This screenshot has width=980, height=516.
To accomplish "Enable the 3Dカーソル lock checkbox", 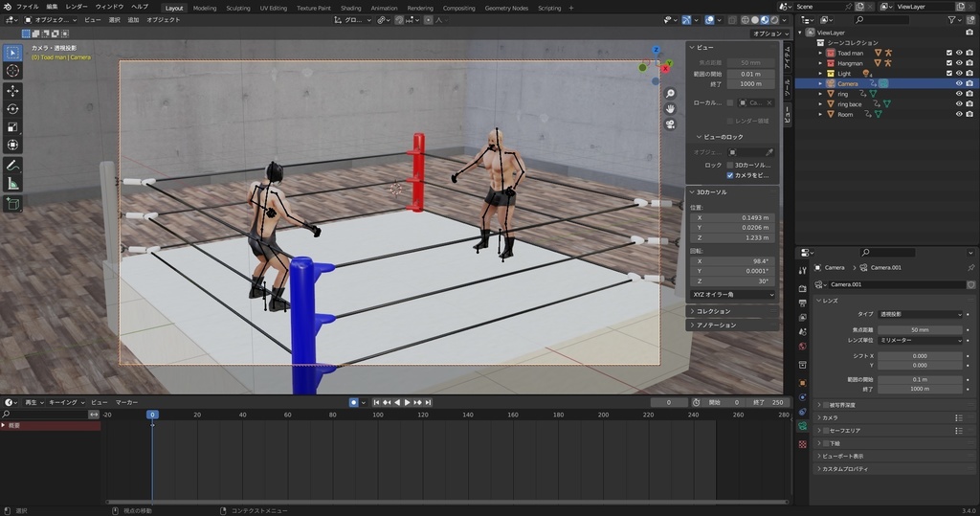I will pyautogui.click(x=730, y=165).
